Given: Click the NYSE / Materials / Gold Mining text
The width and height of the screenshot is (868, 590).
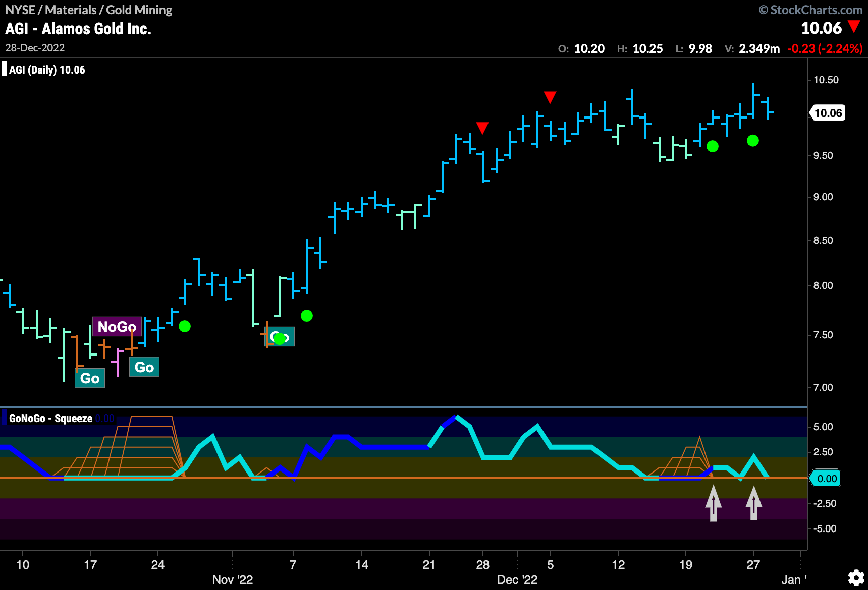Looking at the screenshot, I should coord(89,10).
